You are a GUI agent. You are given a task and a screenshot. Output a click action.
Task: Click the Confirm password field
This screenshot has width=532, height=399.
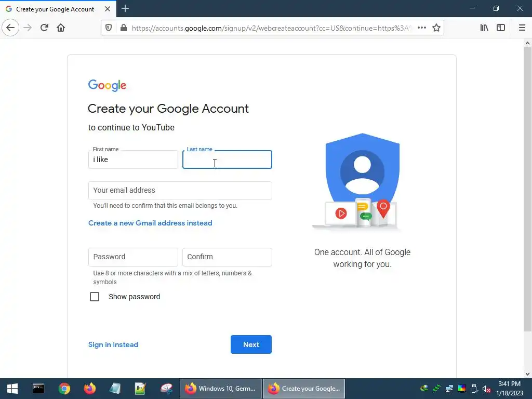[227, 257]
